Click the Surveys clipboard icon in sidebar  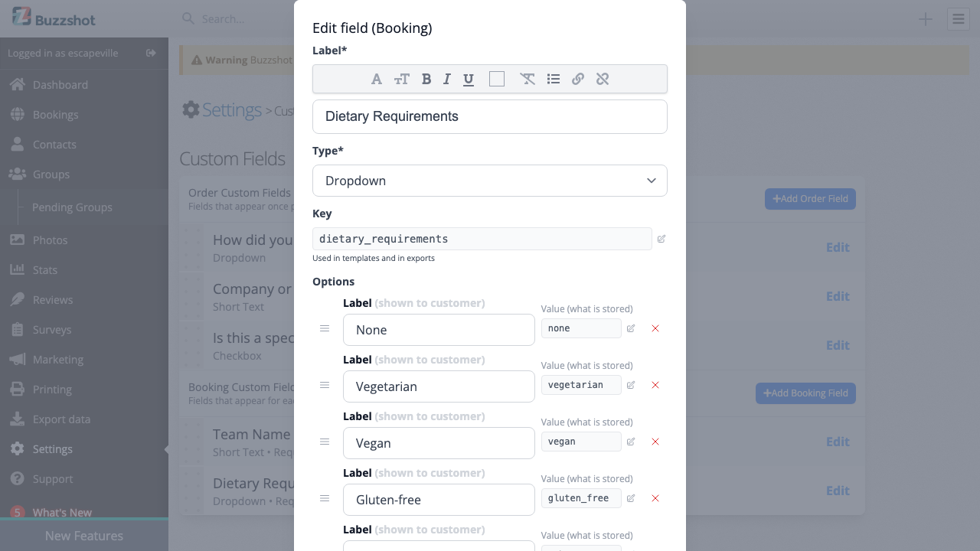(x=18, y=330)
